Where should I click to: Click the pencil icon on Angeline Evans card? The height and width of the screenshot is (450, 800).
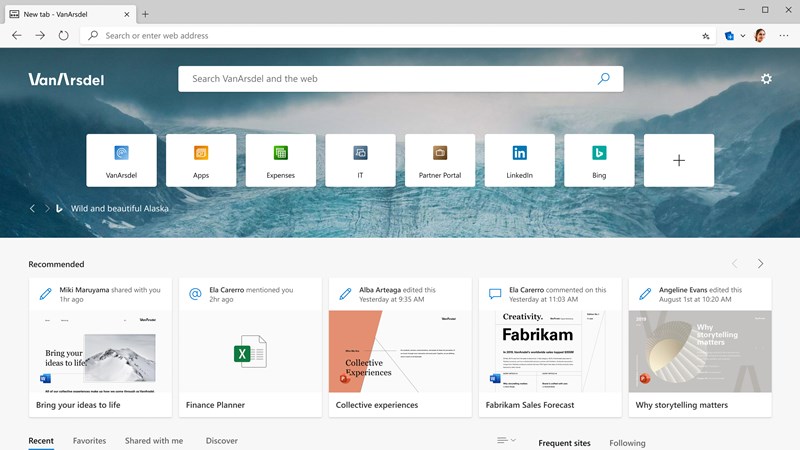pyautogui.click(x=645, y=294)
